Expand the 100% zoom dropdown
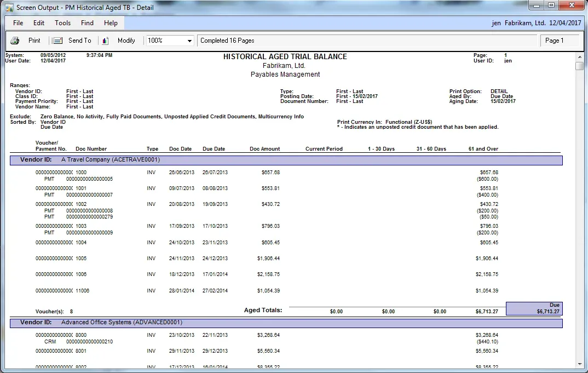This screenshot has width=588, height=373. pyautogui.click(x=189, y=41)
